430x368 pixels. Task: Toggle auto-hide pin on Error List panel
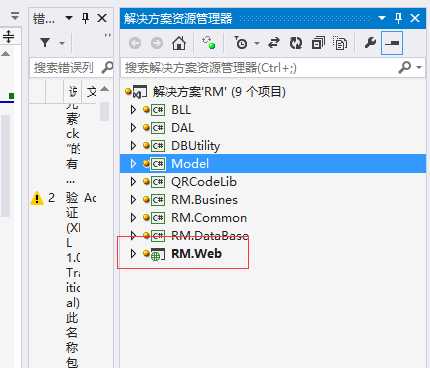coord(85,18)
